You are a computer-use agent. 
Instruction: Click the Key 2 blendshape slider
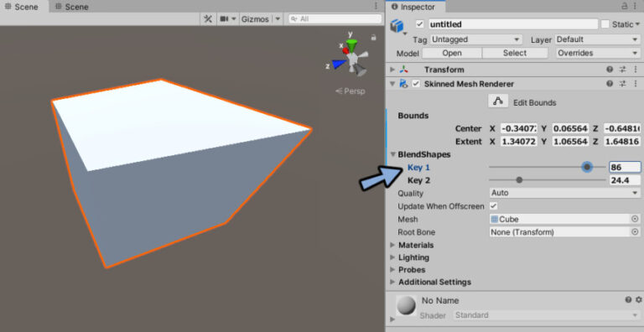[547, 180]
